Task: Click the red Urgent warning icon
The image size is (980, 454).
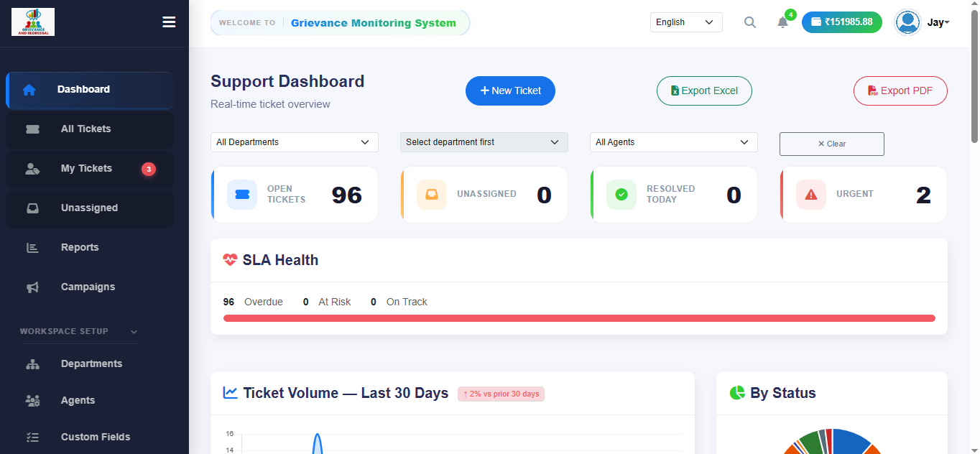Action: [811, 195]
